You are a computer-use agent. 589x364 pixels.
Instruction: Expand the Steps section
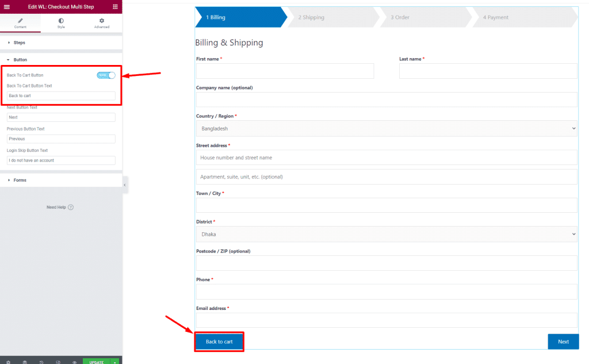click(19, 43)
